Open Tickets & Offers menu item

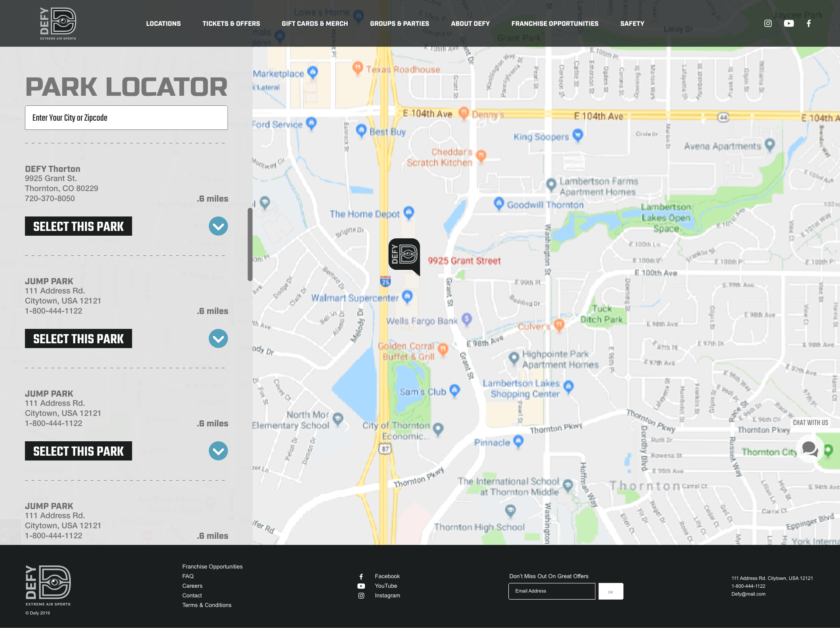pos(231,24)
